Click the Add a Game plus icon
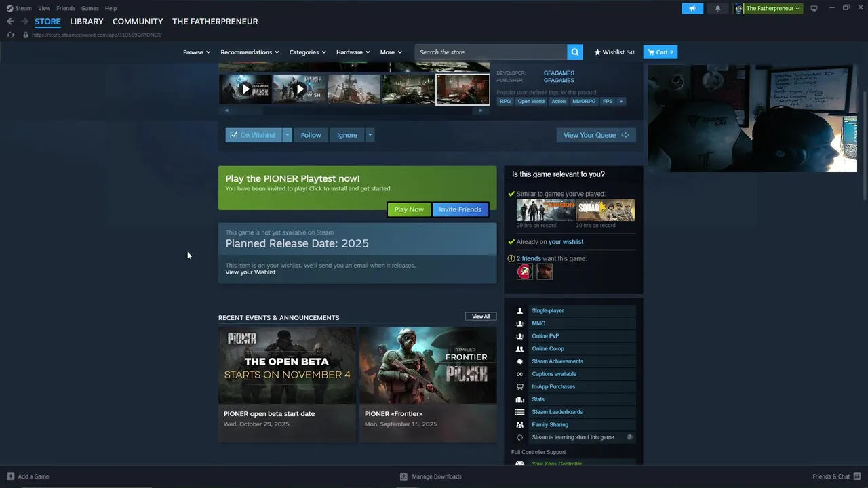The width and height of the screenshot is (868, 488). [x=10, y=476]
